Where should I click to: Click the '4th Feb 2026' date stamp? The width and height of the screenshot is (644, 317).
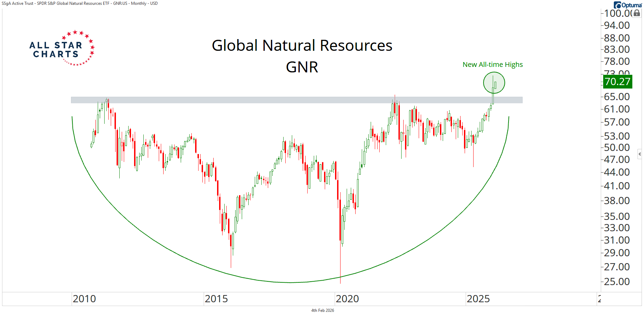click(x=322, y=310)
